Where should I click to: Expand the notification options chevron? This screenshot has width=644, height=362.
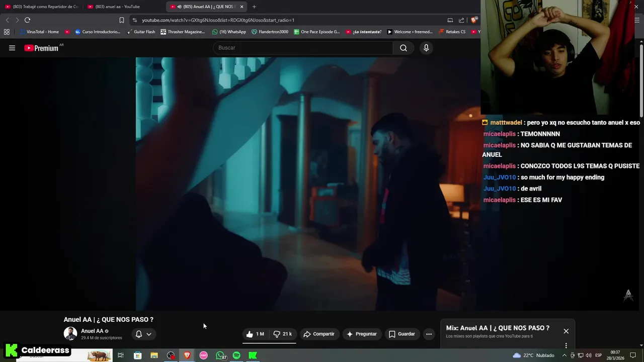(x=149, y=334)
